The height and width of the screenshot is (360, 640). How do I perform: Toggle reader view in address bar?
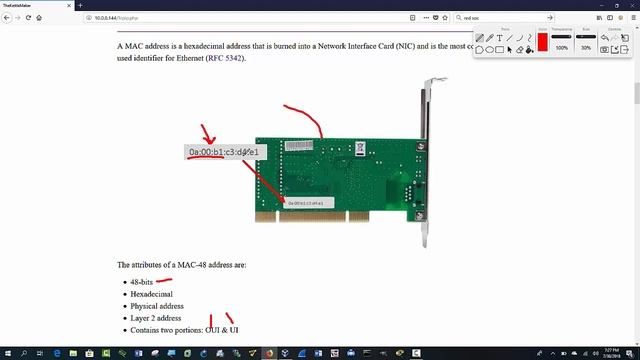click(x=413, y=18)
